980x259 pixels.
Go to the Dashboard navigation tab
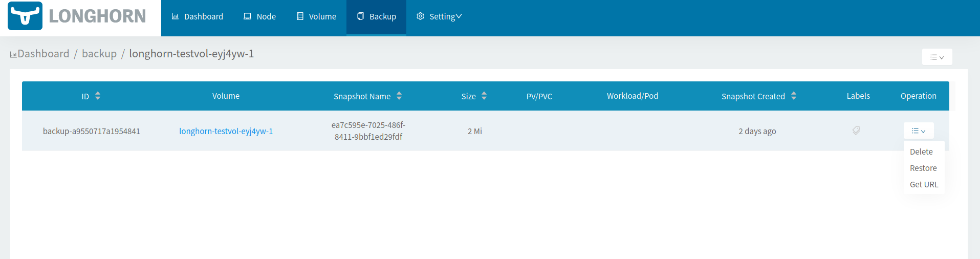pyautogui.click(x=197, y=16)
